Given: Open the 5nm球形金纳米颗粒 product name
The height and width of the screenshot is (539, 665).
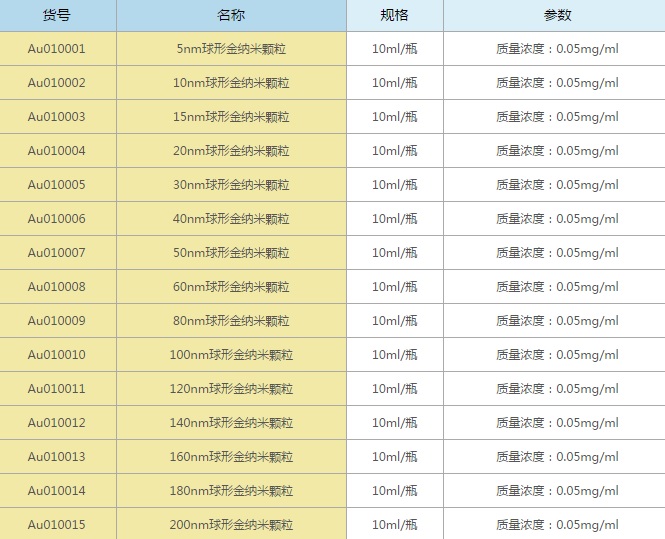Looking at the screenshot, I should [232, 49].
